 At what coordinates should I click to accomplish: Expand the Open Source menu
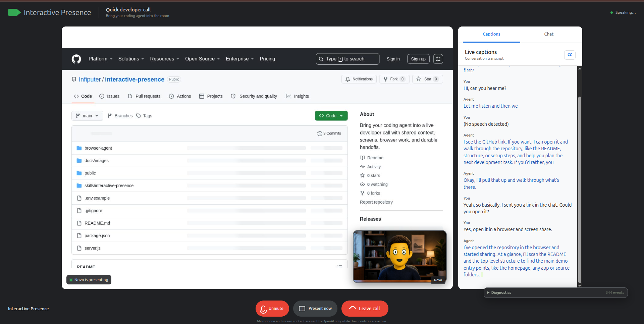coord(203,59)
